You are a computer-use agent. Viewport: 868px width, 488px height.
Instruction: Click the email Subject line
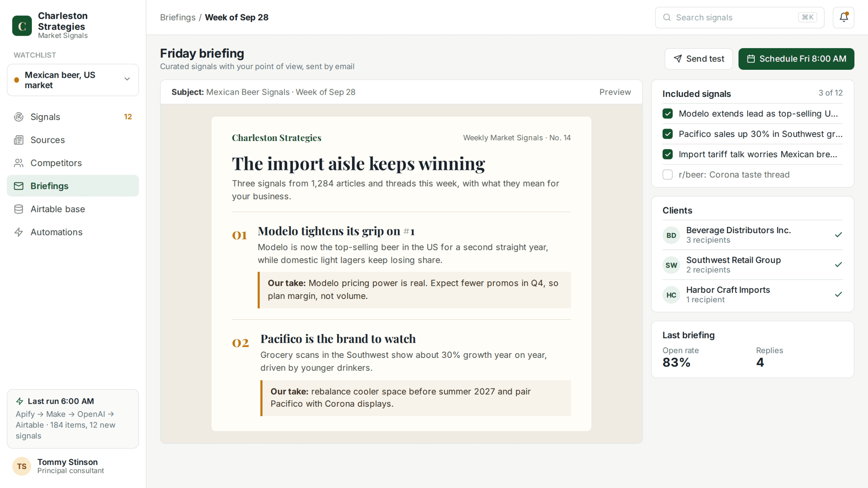[x=263, y=92]
